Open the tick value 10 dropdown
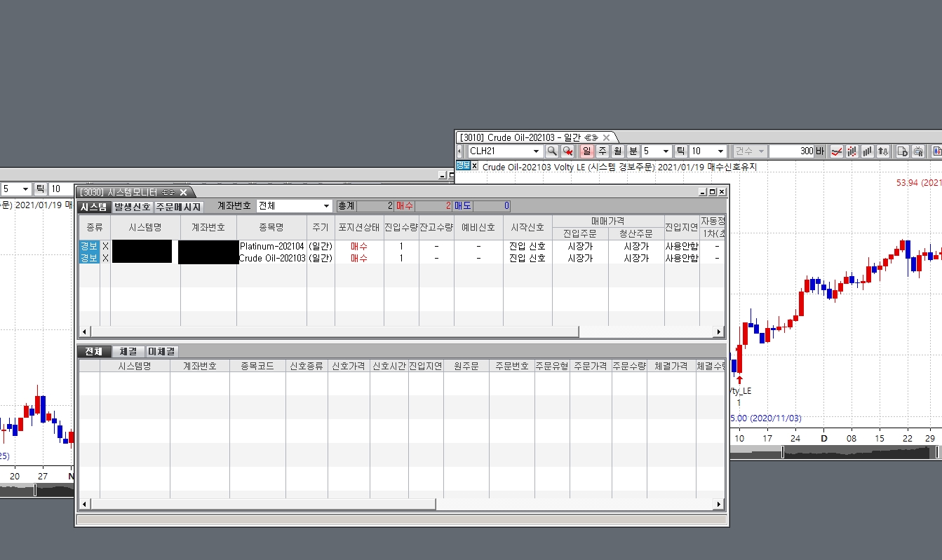Viewport: 942px width, 560px height. pos(720,151)
